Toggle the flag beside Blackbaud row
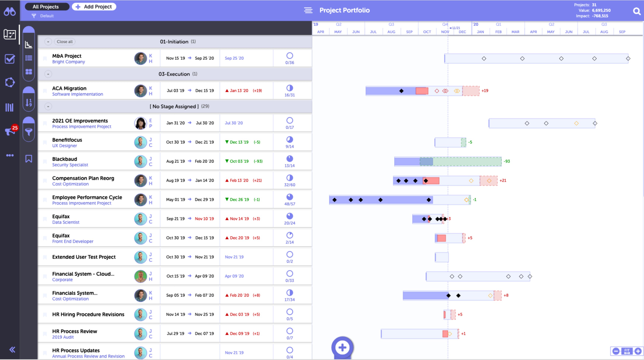This screenshot has width=644, height=360. point(45,162)
